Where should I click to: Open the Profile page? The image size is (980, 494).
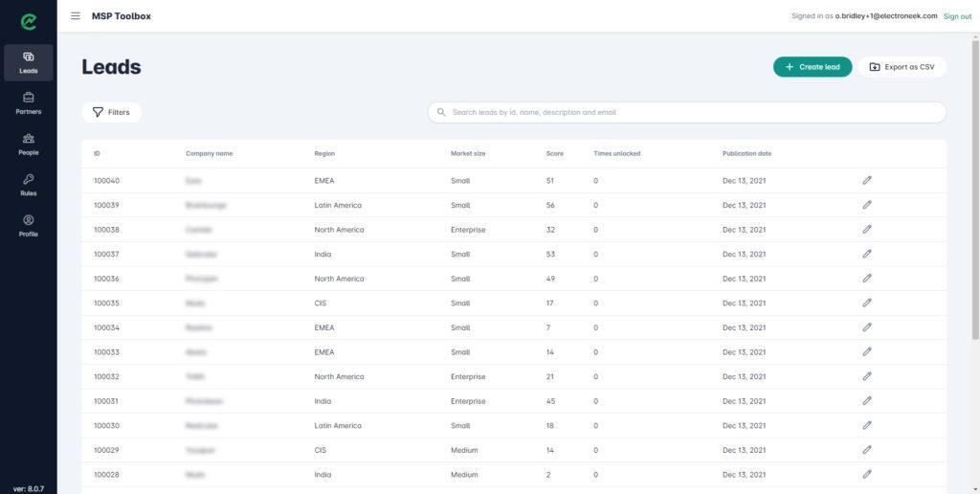pos(28,226)
